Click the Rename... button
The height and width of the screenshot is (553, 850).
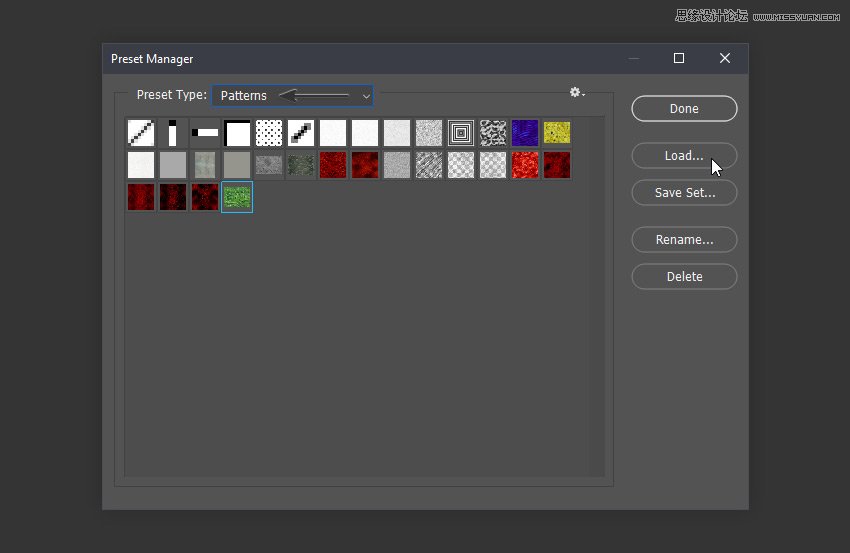(x=684, y=240)
